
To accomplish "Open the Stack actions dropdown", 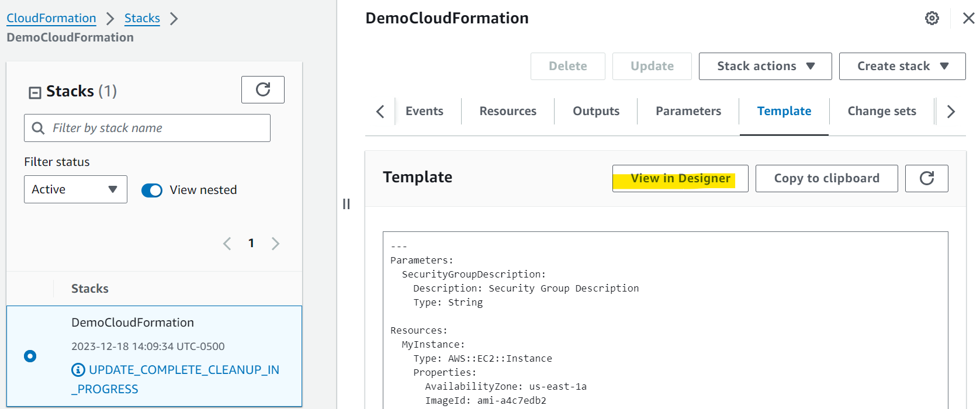I will click(765, 66).
